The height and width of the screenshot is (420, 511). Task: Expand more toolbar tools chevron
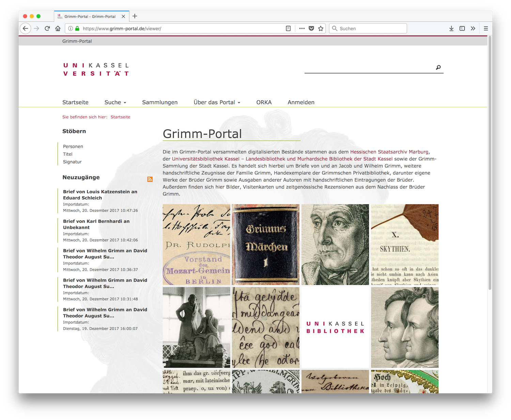pos(473,29)
